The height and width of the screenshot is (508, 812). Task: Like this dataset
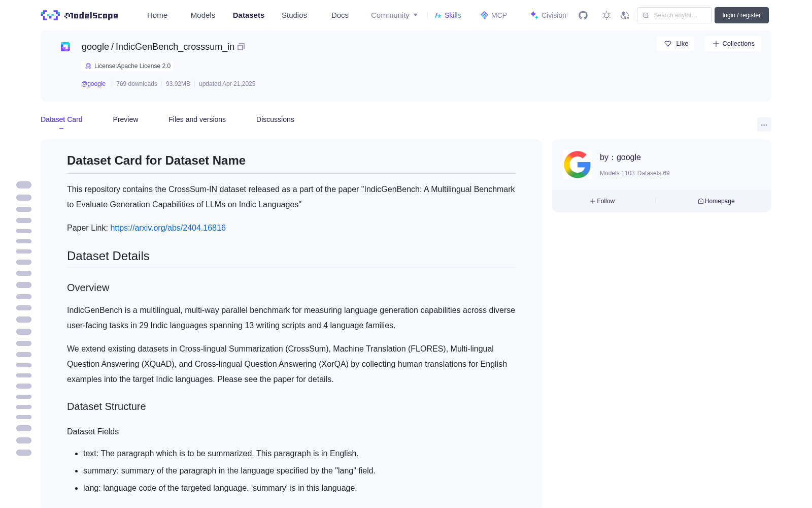tap(675, 44)
